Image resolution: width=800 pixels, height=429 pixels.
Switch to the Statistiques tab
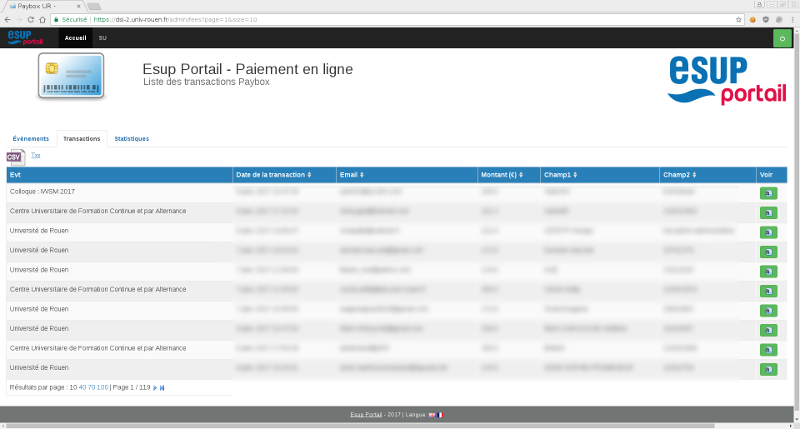(x=131, y=139)
